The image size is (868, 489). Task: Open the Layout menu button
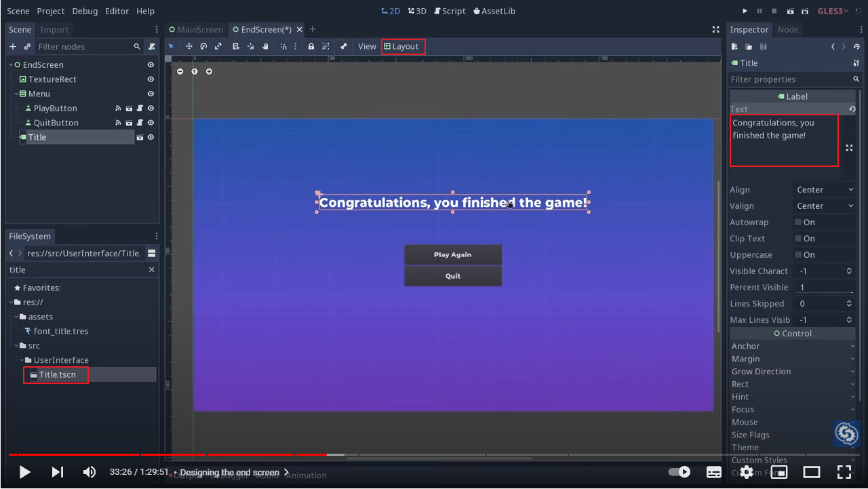pyautogui.click(x=402, y=47)
